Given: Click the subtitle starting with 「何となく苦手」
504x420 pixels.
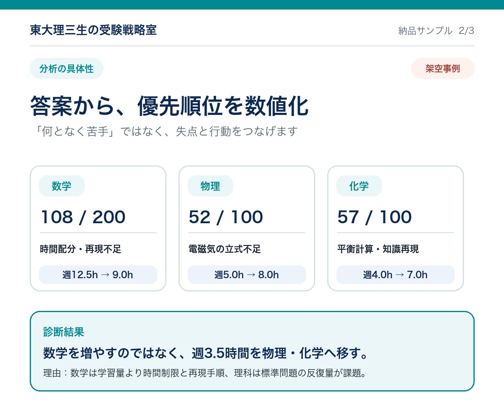Looking at the screenshot, I should pyautogui.click(x=164, y=131).
